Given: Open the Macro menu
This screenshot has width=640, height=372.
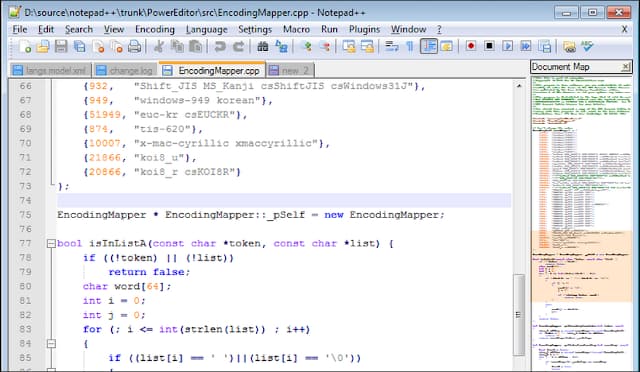Looking at the screenshot, I should pos(296,29).
